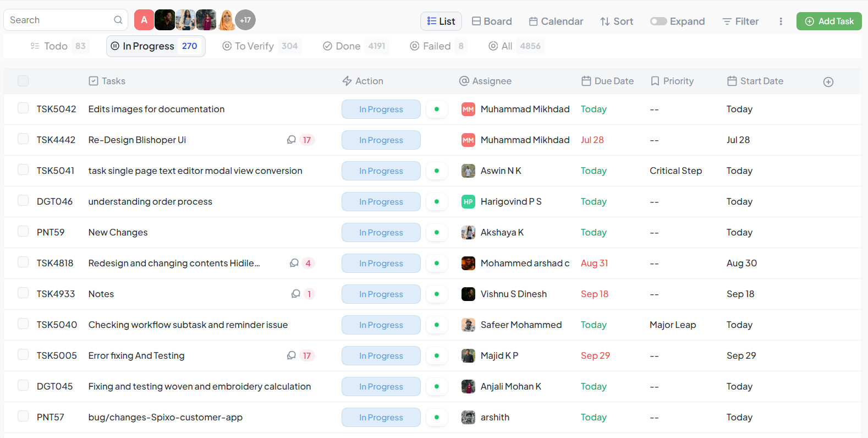Open comment icon on Notes task

click(x=296, y=294)
